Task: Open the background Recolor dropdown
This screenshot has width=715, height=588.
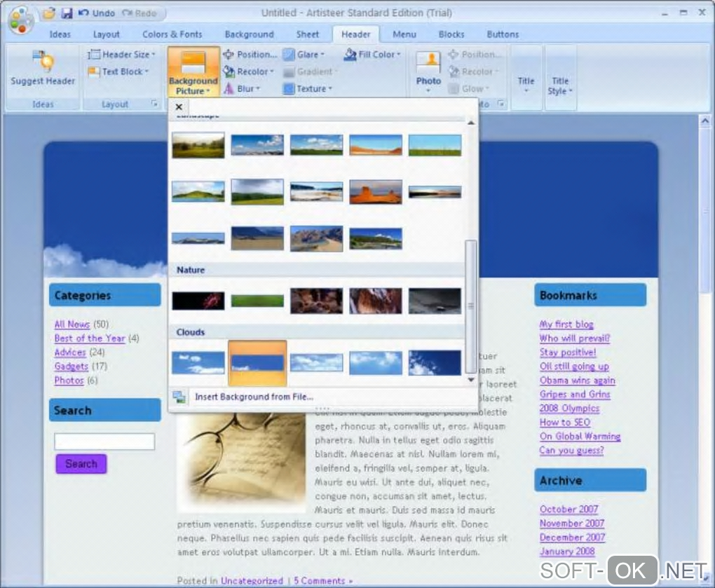Action: coord(249,71)
